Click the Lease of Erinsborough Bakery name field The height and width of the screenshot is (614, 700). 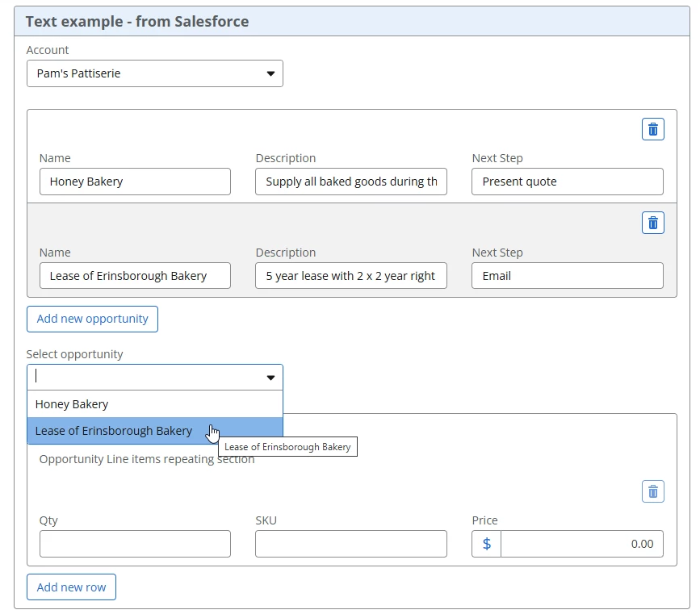tap(135, 276)
